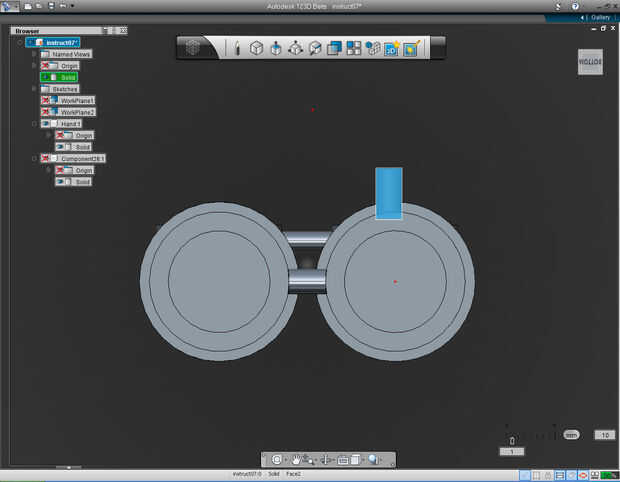Image resolution: width=620 pixels, height=482 pixels.
Task: Click the green indicator in status bar
Action: 609,475
